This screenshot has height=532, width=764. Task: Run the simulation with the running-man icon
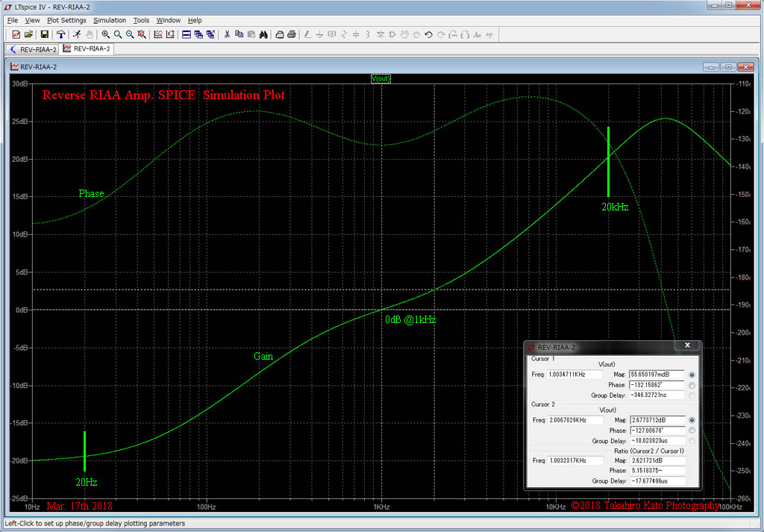coord(76,34)
